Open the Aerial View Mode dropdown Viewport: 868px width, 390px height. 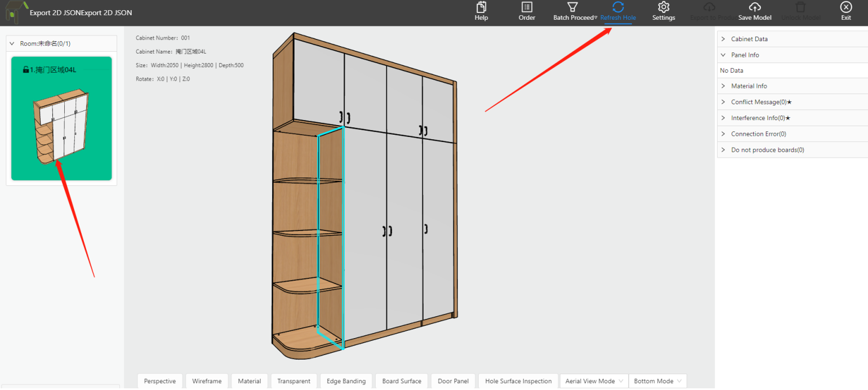tap(594, 381)
